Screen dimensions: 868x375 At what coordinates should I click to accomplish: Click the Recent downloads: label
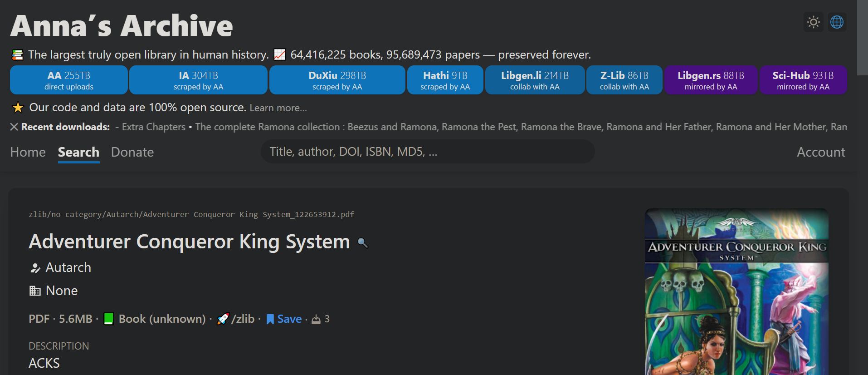pos(66,127)
